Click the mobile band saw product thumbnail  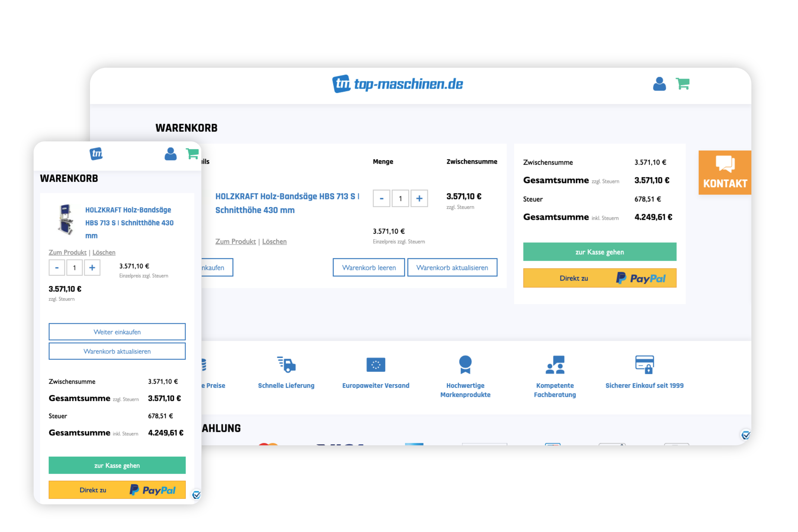(x=66, y=219)
